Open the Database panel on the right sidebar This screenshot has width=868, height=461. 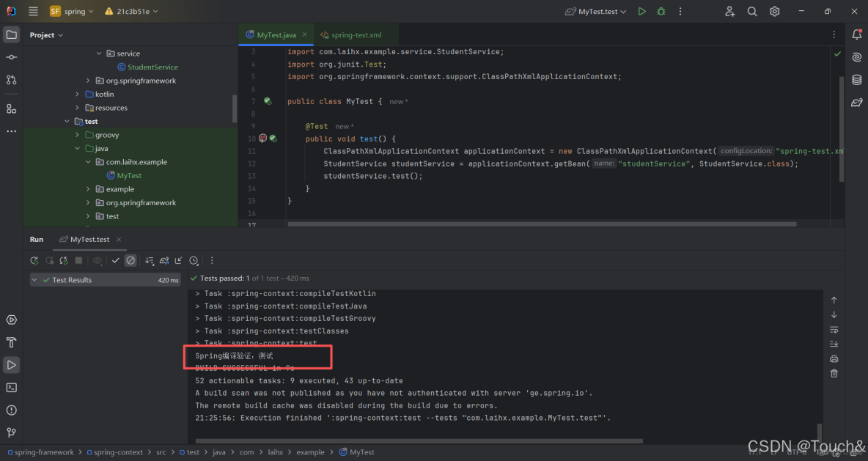click(x=857, y=80)
